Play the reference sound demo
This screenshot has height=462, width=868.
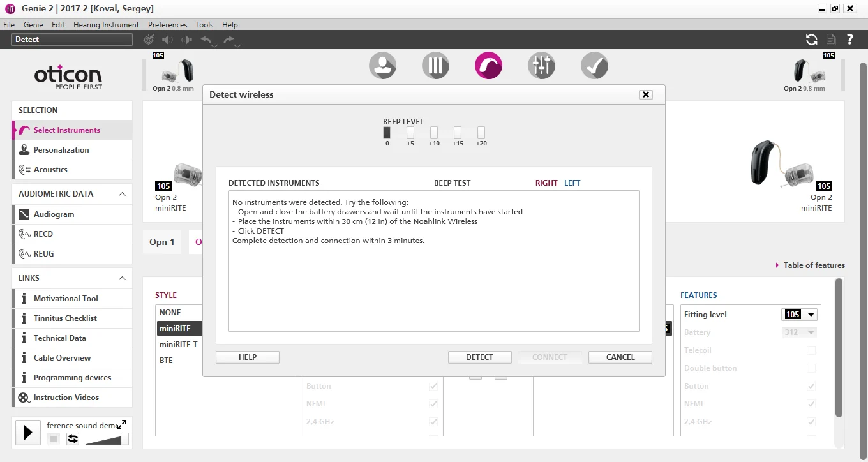pos(27,433)
